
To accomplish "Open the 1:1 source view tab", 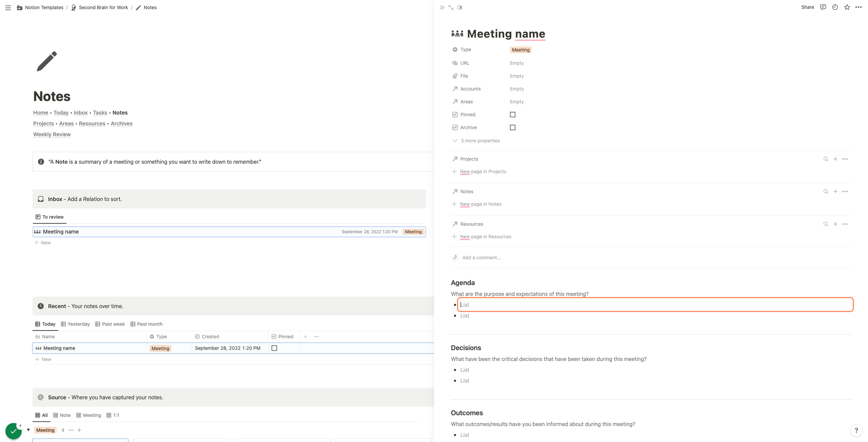I will pyautogui.click(x=113, y=415).
